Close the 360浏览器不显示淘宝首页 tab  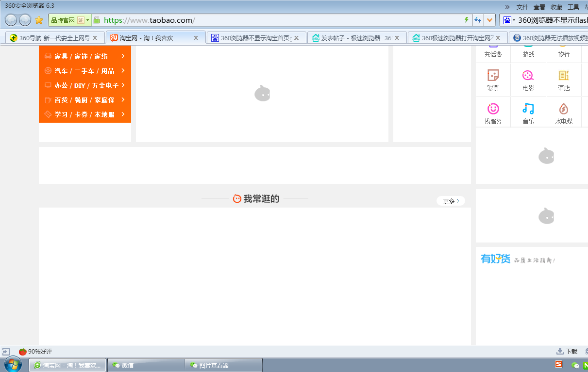point(297,38)
